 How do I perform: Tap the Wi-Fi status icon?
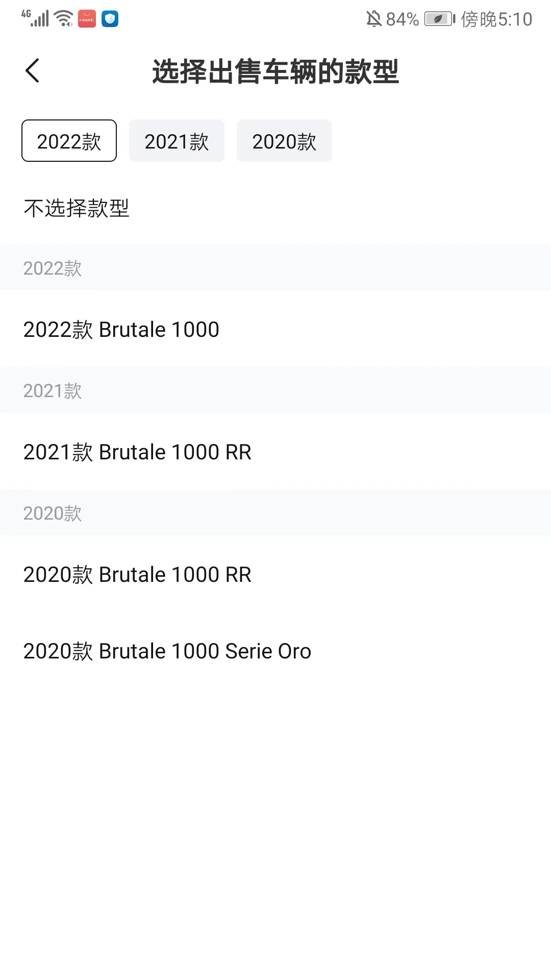pyautogui.click(x=64, y=18)
